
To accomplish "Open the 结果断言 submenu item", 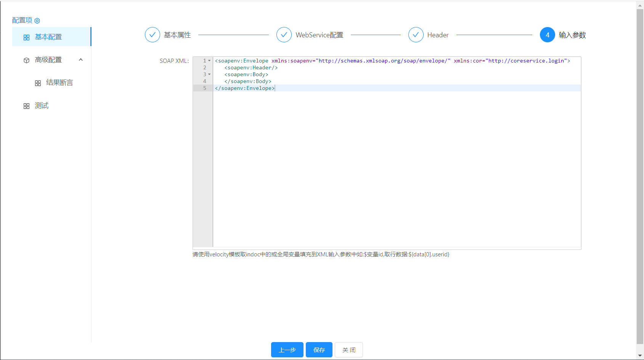I will pyautogui.click(x=59, y=83).
